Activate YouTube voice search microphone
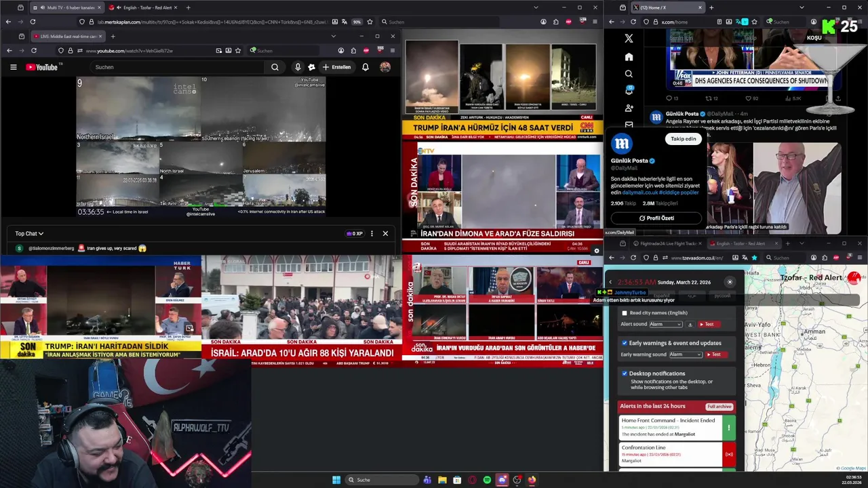This screenshot has width=868, height=488. point(297,67)
